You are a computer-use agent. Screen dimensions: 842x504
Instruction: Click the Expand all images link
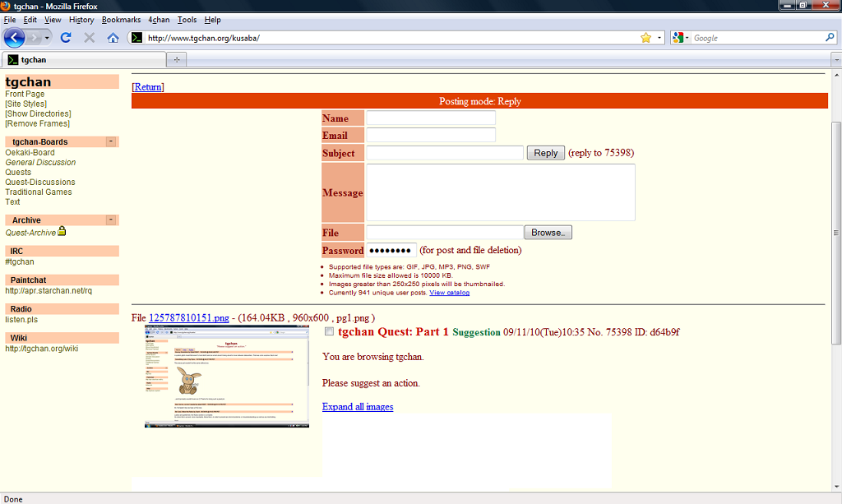(358, 407)
